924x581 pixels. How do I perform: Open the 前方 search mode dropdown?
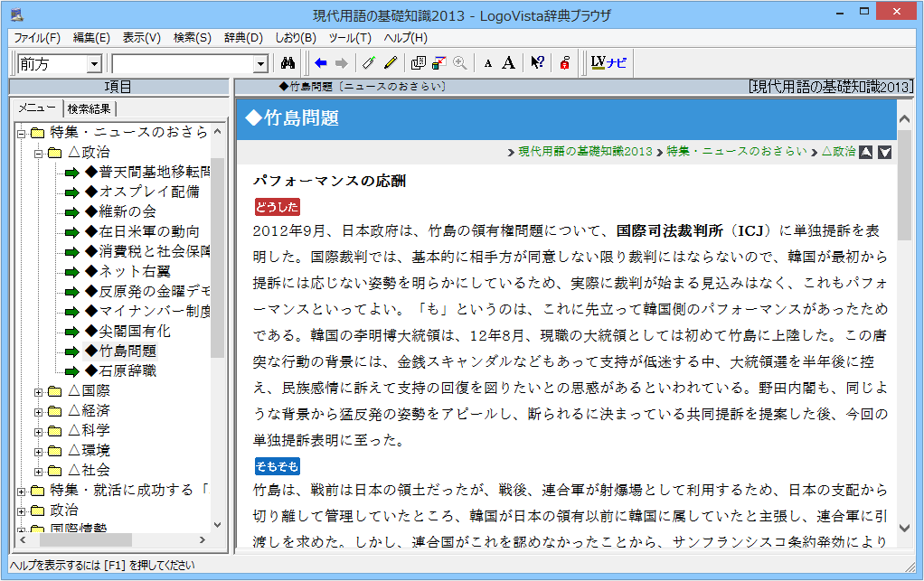pyautogui.click(x=94, y=64)
